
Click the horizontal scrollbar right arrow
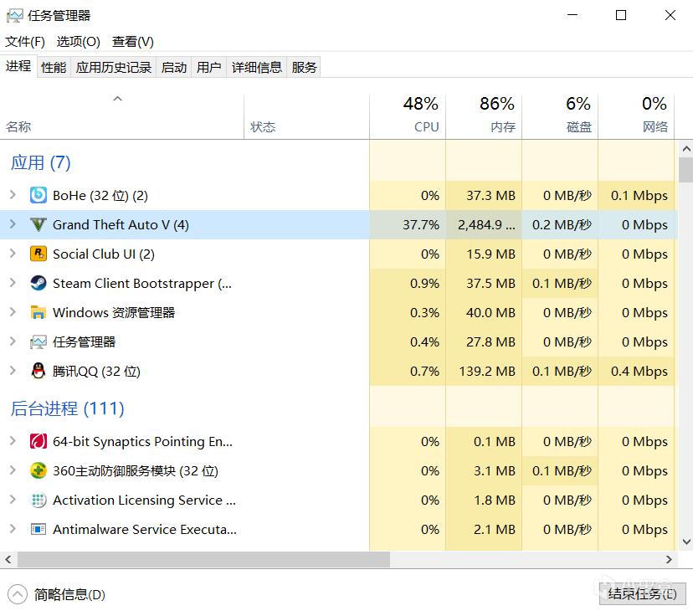669,559
